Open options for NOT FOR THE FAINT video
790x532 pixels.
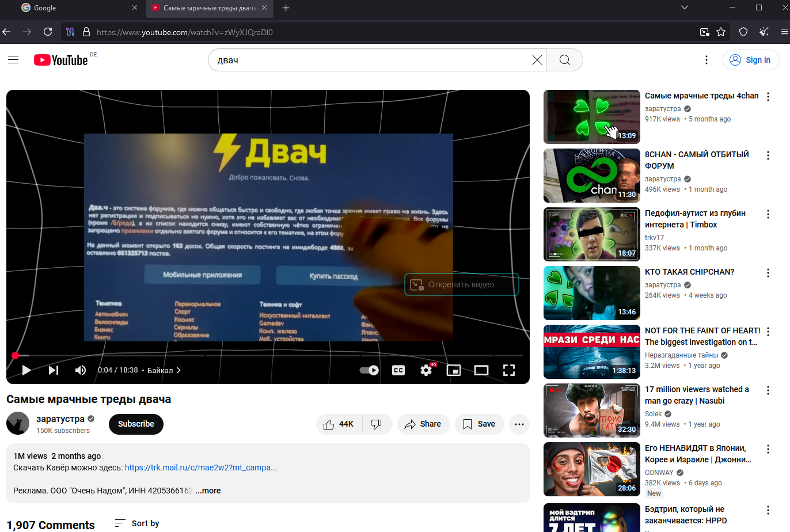(x=768, y=332)
